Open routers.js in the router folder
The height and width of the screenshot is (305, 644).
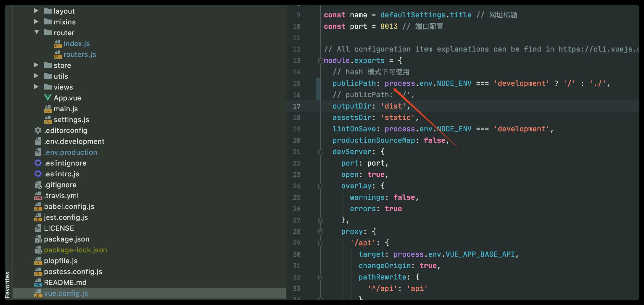(79, 55)
